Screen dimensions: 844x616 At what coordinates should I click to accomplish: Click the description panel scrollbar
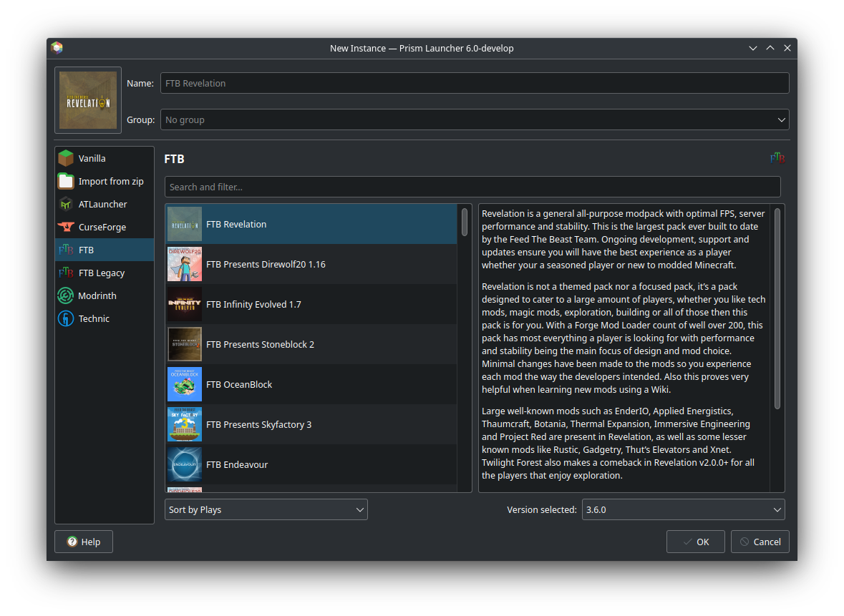click(777, 309)
